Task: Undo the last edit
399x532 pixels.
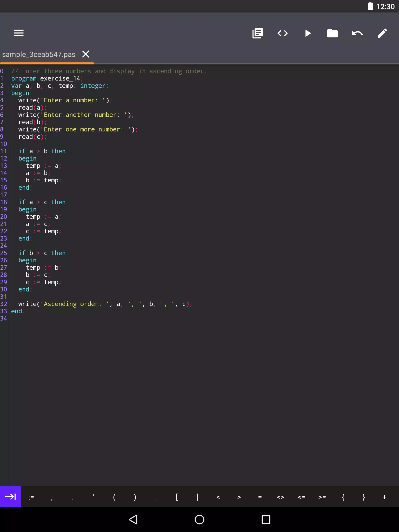Action: click(x=357, y=33)
